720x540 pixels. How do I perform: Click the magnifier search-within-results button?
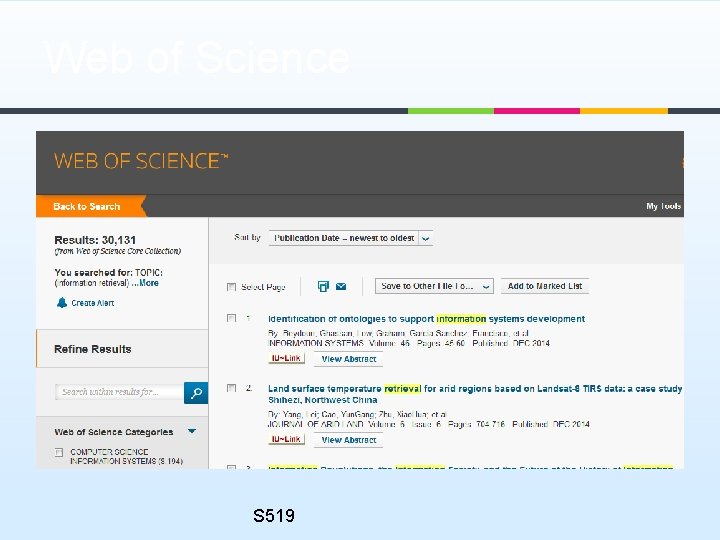coord(196,393)
